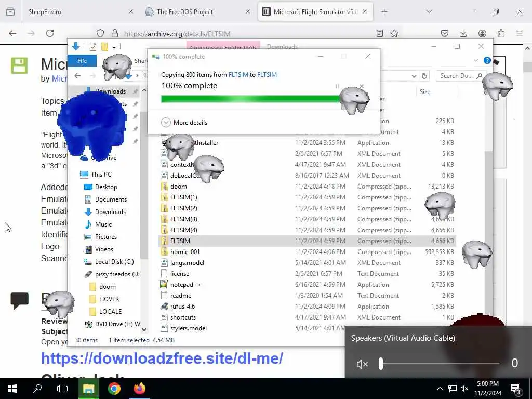This screenshot has width=532, height=399.
Task: Click new folder quick access icon
Action: coord(104,46)
